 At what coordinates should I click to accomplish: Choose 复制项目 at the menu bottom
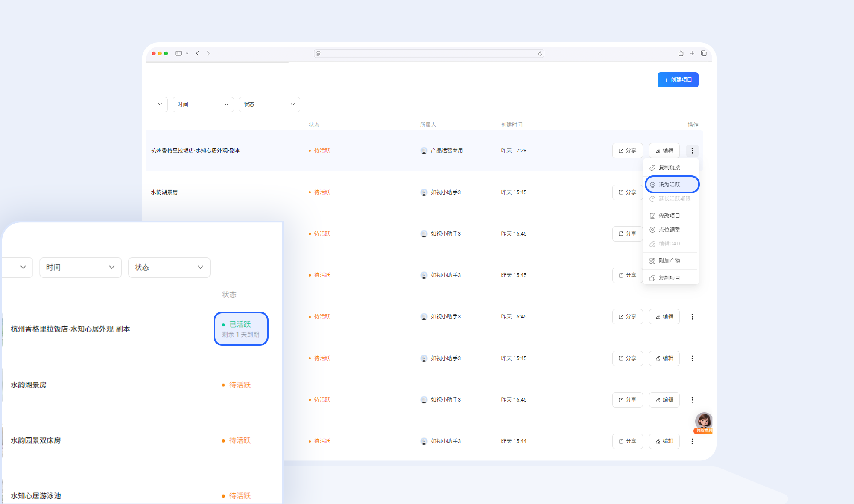click(x=669, y=278)
